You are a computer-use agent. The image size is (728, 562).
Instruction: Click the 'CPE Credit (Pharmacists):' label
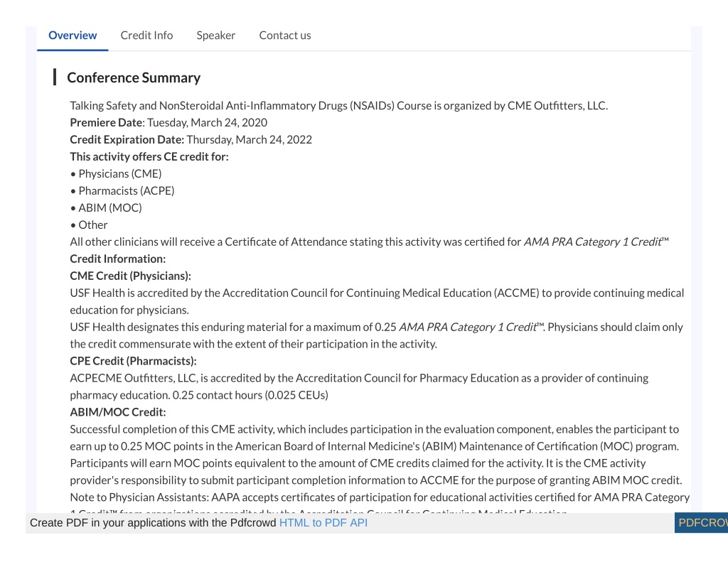tap(133, 361)
